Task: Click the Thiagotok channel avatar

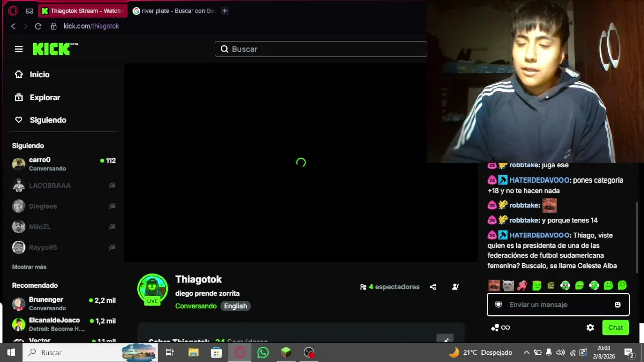Action: pos(152,289)
